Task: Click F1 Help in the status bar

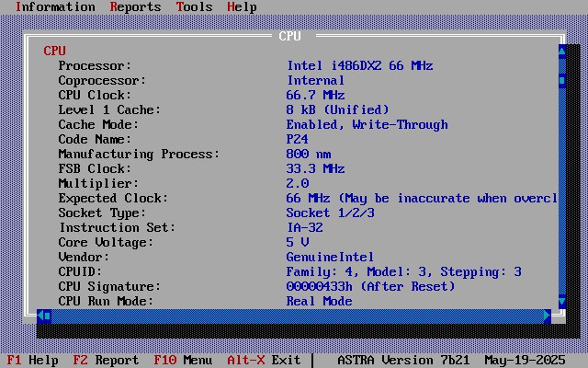Action: pyautogui.click(x=33, y=360)
